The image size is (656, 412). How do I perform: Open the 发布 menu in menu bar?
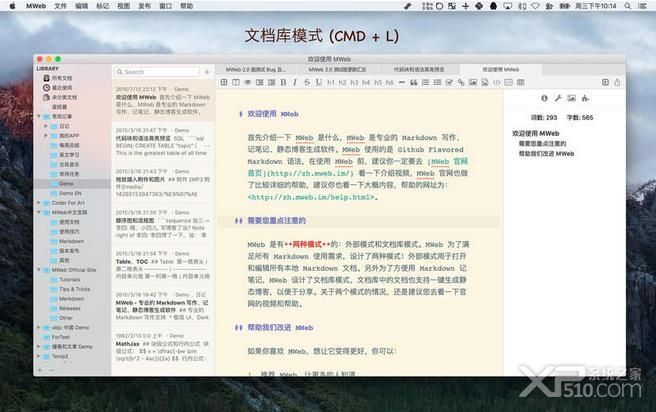pyautogui.click(x=144, y=6)
